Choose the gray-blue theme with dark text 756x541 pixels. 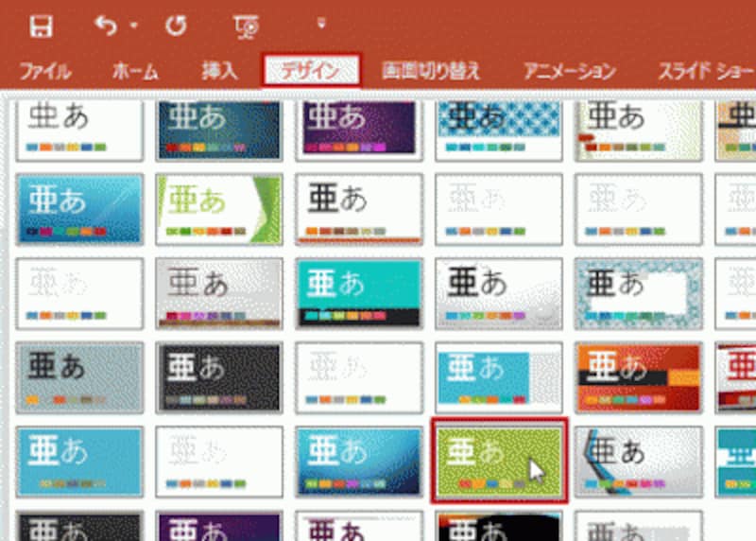(79, 377)
